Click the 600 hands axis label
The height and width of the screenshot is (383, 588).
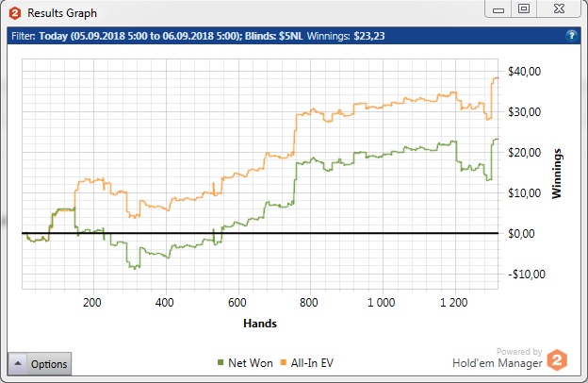(x=237, y=302)
